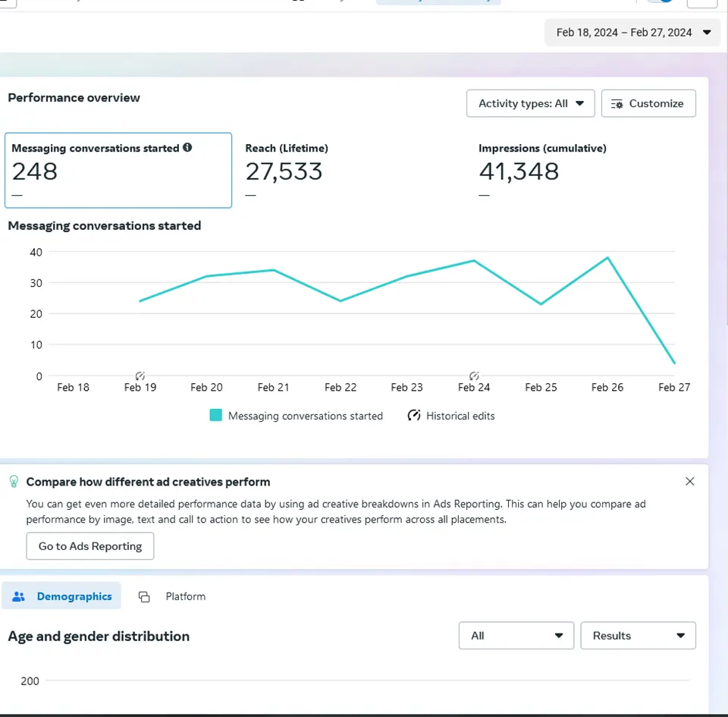Click the historical edit marker on Feb 19
The width and height of the screenshot is (728, 717).
point(140,376)
